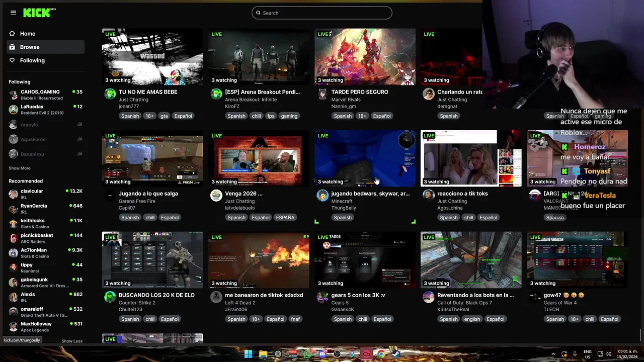Click the page vertical scrollbar

click(x=640, y=334)
